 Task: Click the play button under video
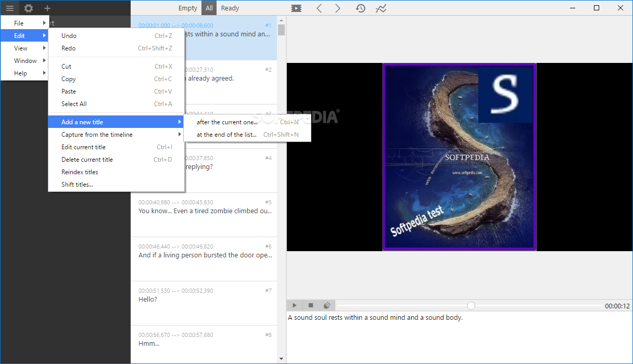coord(295,305)
